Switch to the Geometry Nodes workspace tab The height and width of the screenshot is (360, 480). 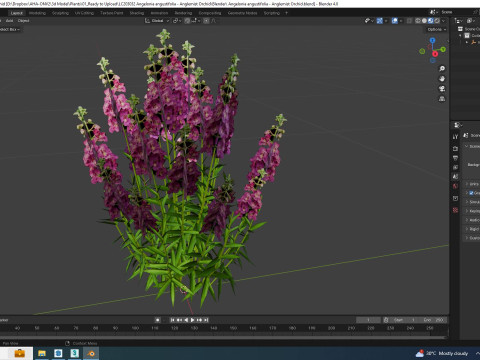[x=242, y=13]
